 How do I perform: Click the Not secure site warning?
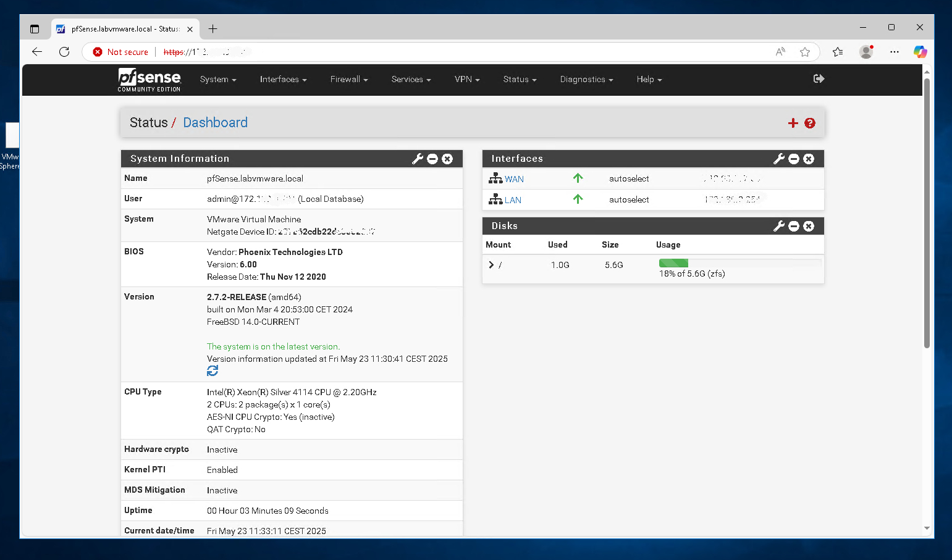tap(121, 52)
